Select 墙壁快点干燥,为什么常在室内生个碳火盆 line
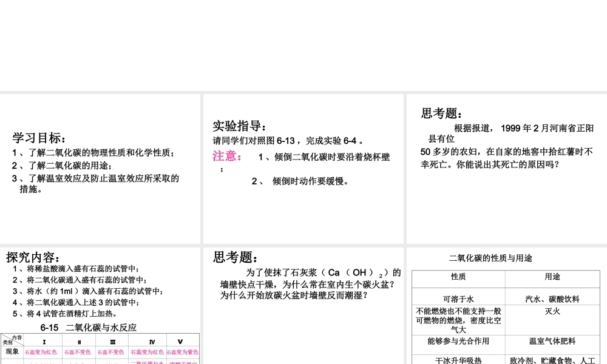Image resolution: width=607 pixels, height=364 pixels. [x=308, y=285]
